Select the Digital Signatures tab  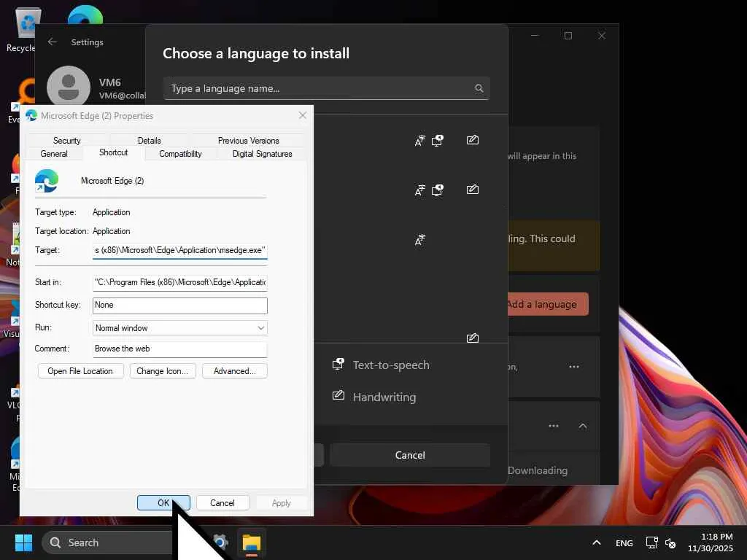[262, 154]
